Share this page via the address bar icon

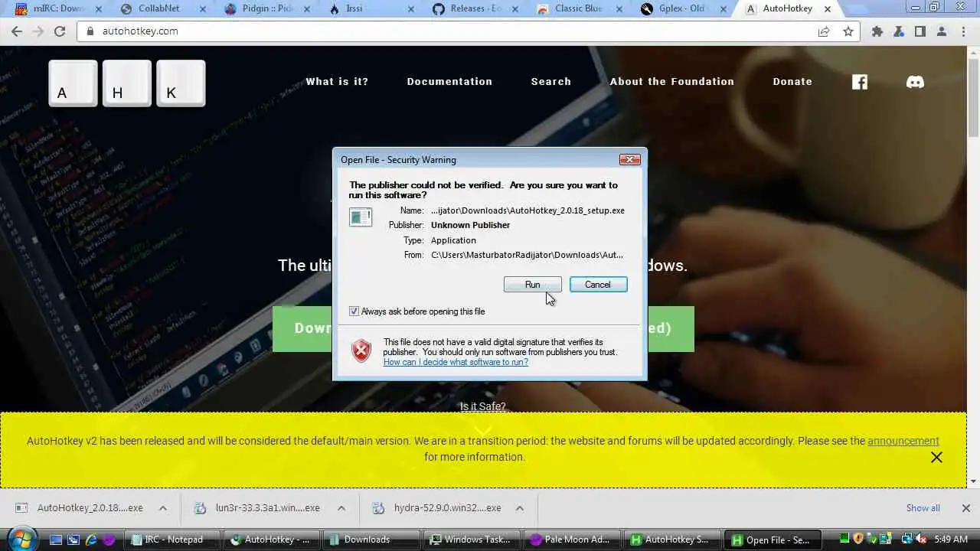pos(824,31)
